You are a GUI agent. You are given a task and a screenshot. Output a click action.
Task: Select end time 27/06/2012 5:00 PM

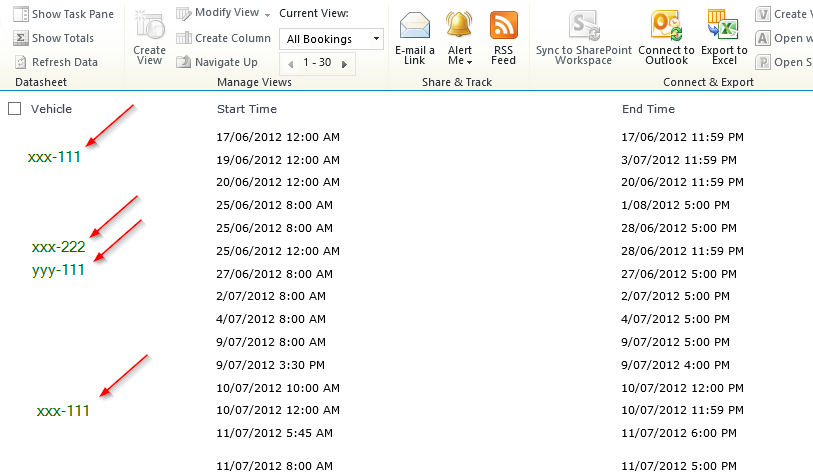(x=679, y=274)
